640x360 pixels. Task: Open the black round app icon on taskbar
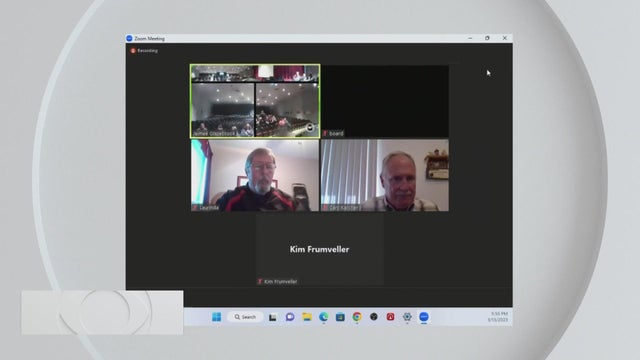pos(374,317)
